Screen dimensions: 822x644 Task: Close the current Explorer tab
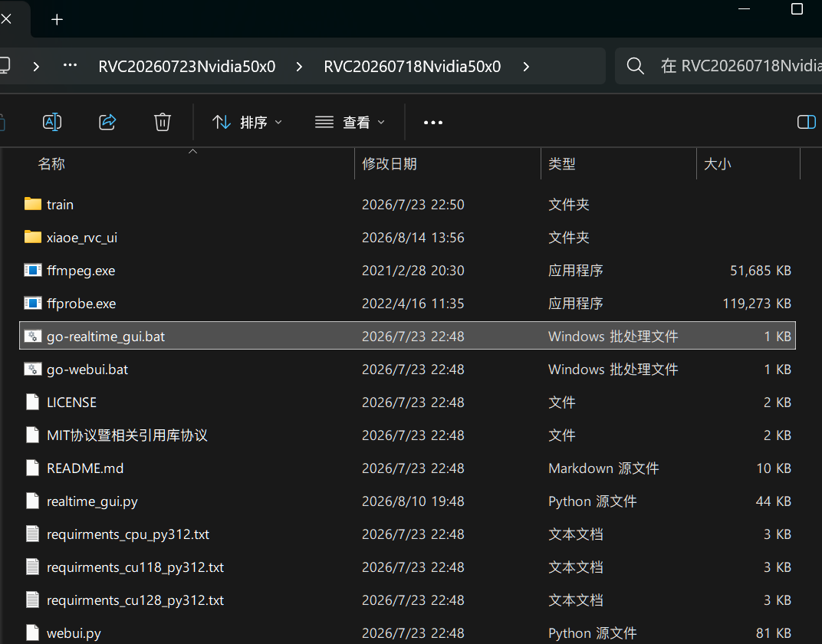tap(6, 19)
